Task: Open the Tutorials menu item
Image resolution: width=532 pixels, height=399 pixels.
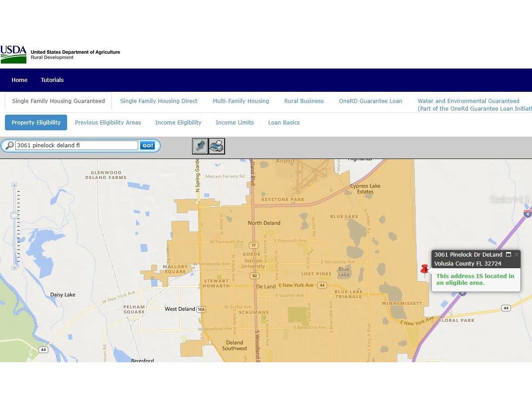Action: click(52, 80)
